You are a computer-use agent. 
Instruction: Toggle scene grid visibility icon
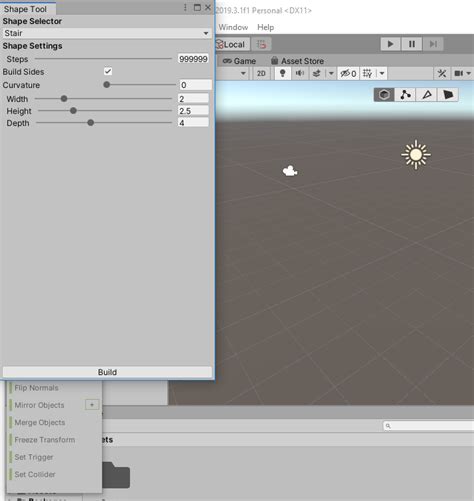[x=368, y=73]
